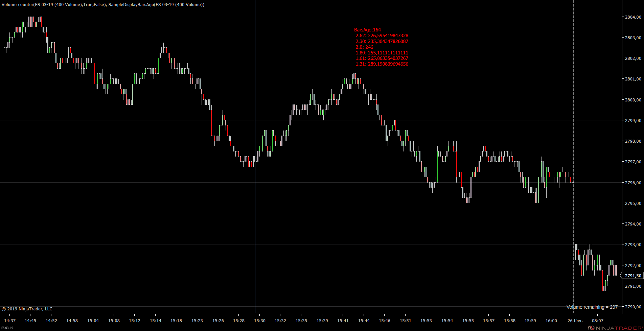Click the 15:53 time axis label
This screenshot has height=331, width=644.
426,321
